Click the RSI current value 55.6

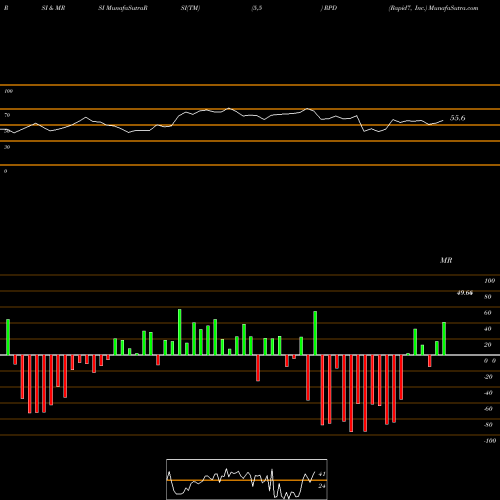457,118
